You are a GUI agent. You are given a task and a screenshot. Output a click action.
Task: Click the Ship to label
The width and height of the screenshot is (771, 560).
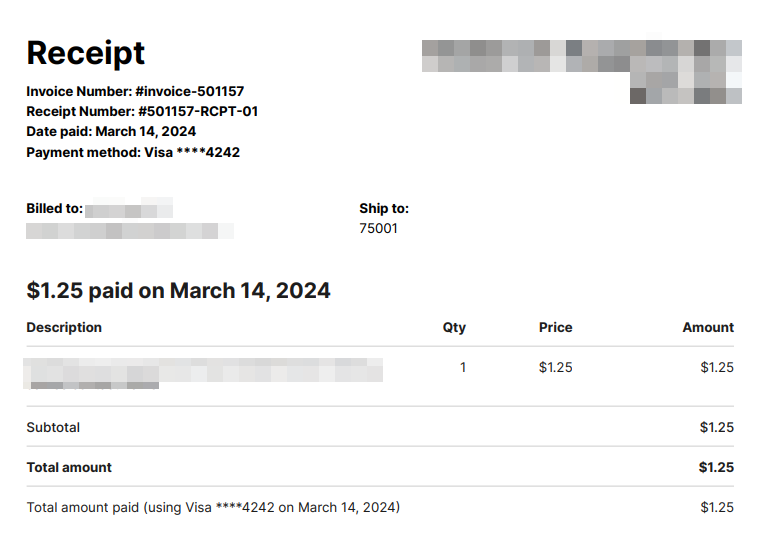pos(384,208)
